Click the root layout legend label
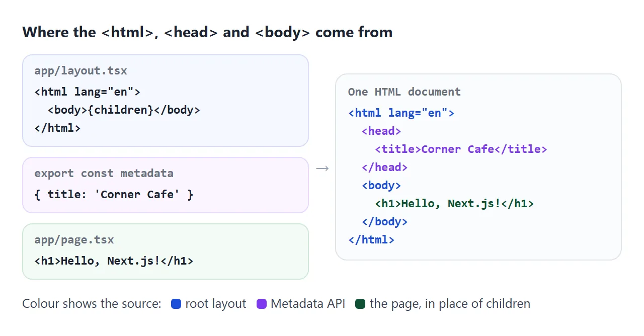 [x=216, y=304]
